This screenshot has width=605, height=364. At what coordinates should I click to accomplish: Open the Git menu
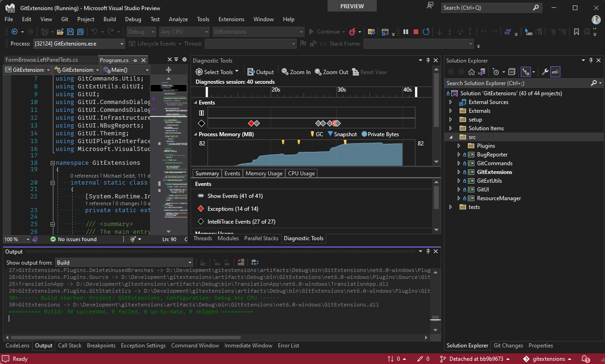(64, 19)
